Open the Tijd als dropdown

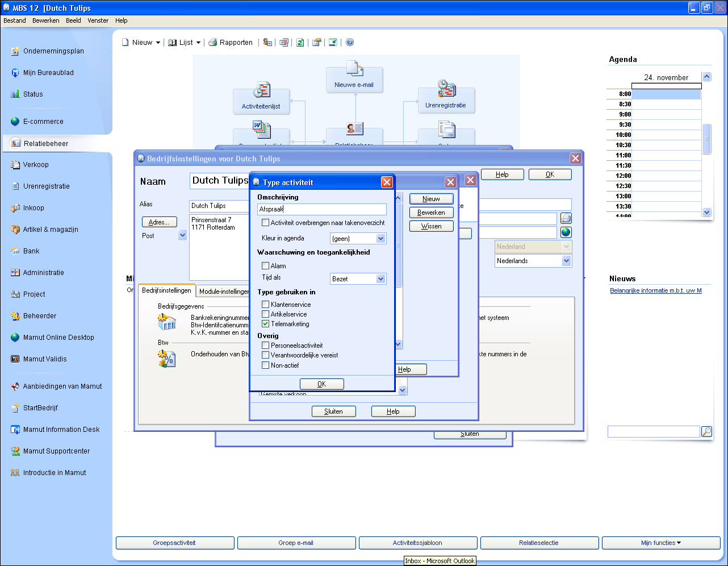(381, 279)
